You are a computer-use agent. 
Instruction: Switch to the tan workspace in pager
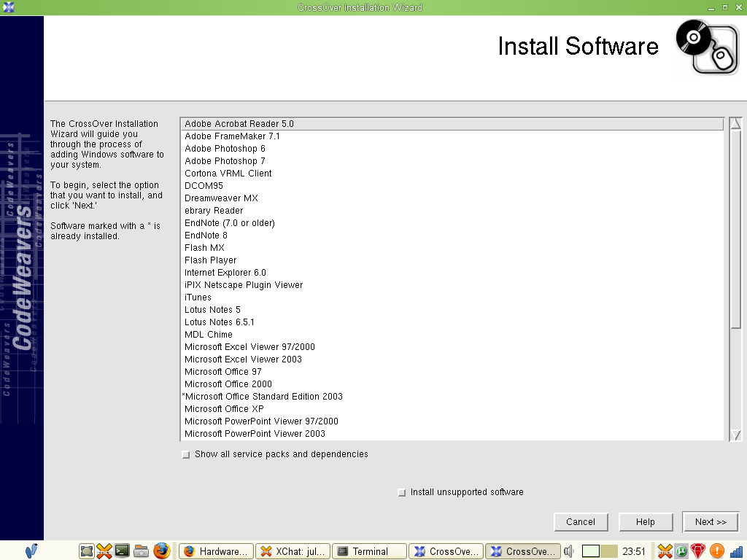609,551
